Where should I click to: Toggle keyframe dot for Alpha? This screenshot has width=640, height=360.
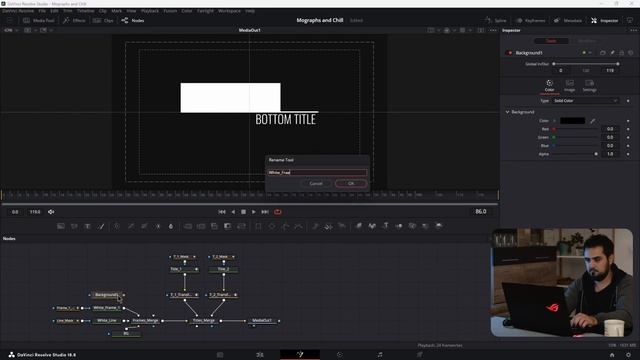click(x=628, y=154)
